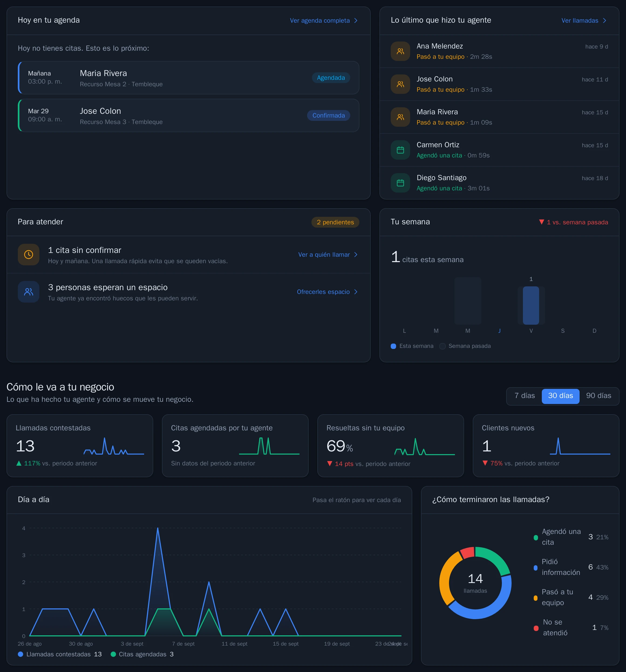
Task: Open Ver llamadas link
Action: click(x=584, y=20)
